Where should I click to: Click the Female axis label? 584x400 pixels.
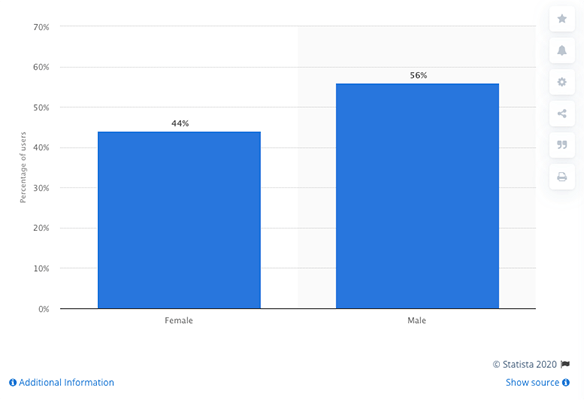coord(179,320)
